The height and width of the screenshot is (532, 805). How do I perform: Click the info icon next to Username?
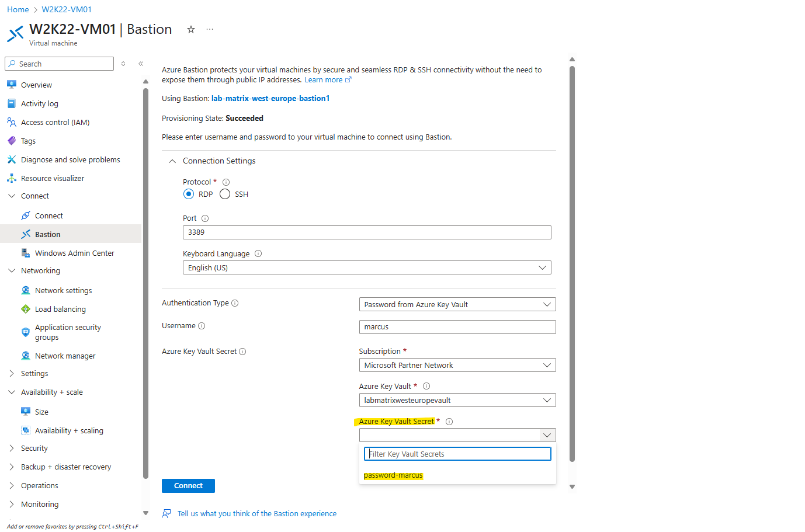point(202,326)
